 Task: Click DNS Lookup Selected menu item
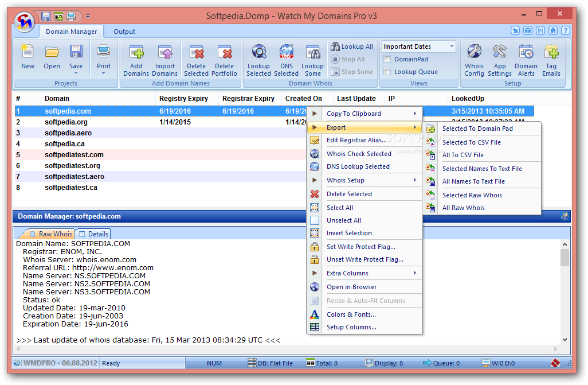(364, 166)
